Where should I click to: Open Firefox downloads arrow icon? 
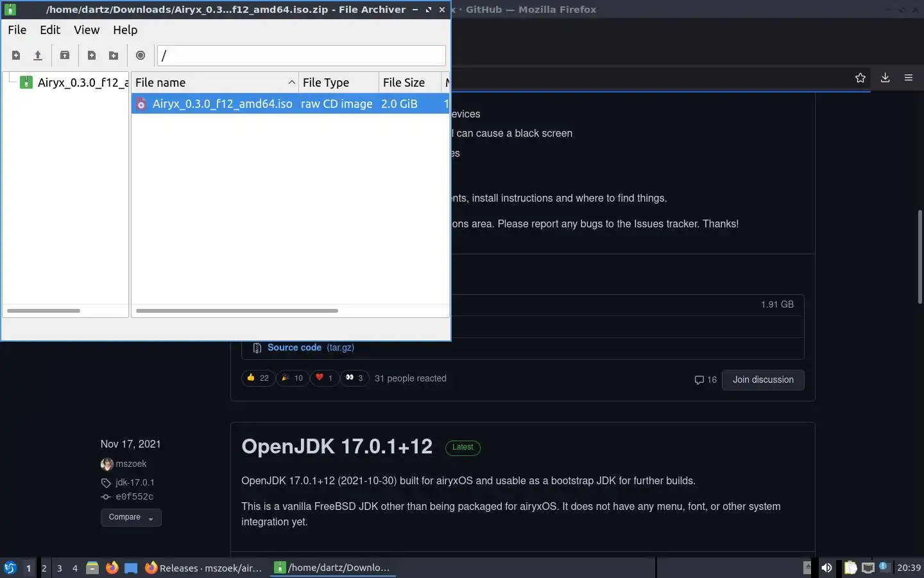tap(885, 78)
